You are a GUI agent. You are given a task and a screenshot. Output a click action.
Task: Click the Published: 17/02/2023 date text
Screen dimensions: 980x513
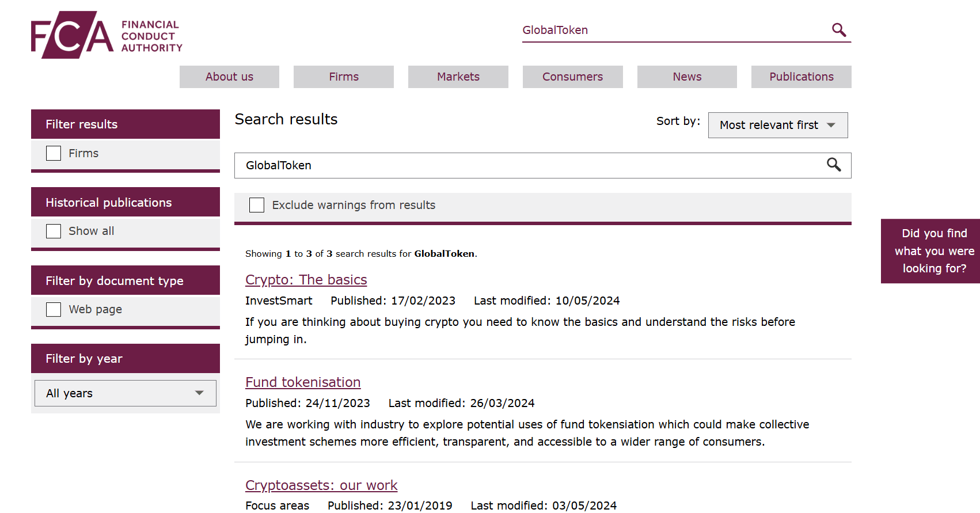pos(393,301)
